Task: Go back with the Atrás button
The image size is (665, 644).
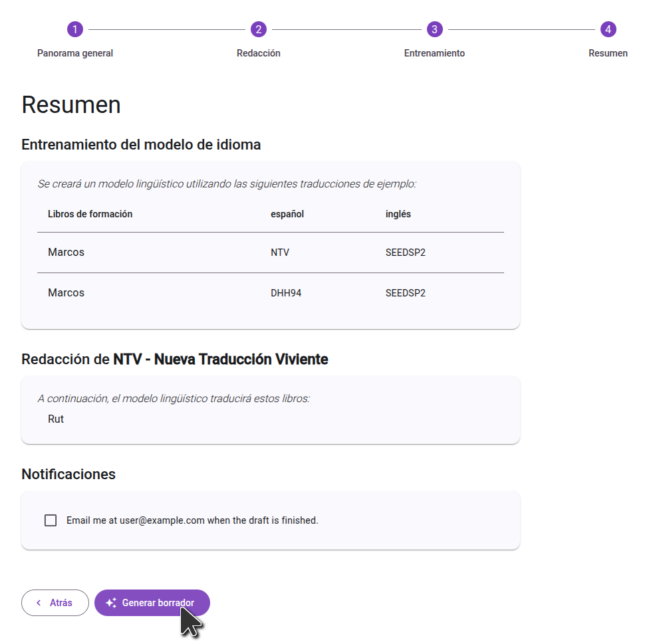Action: tap(55, 603)
